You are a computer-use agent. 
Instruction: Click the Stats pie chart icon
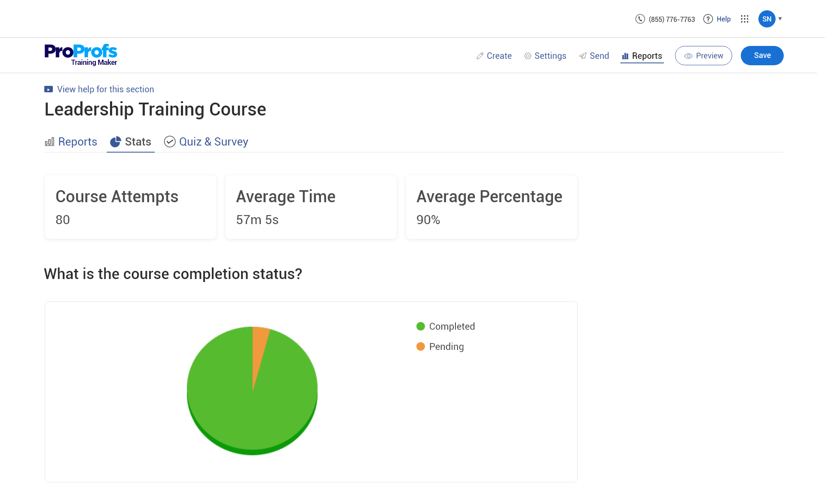(116, 141)
